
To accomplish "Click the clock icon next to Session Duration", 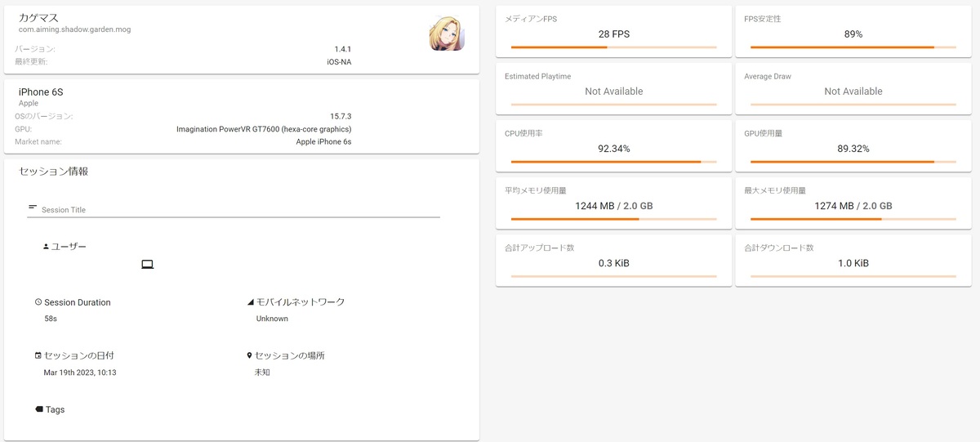I will click(38, 302).
